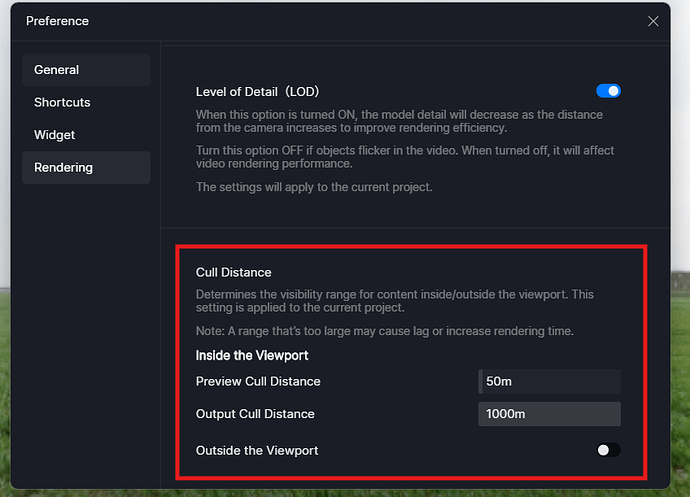Click the Preference window title

(x=57, y=21)
